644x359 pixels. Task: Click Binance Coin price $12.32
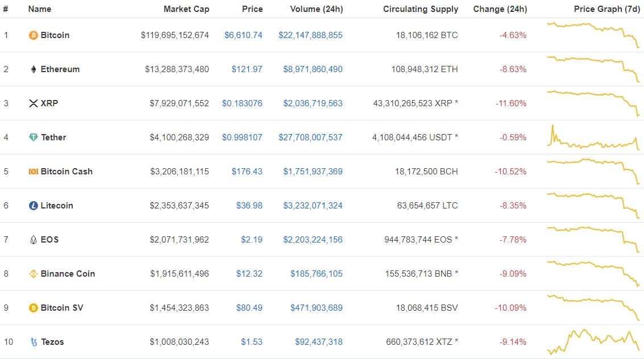[250, 274]
